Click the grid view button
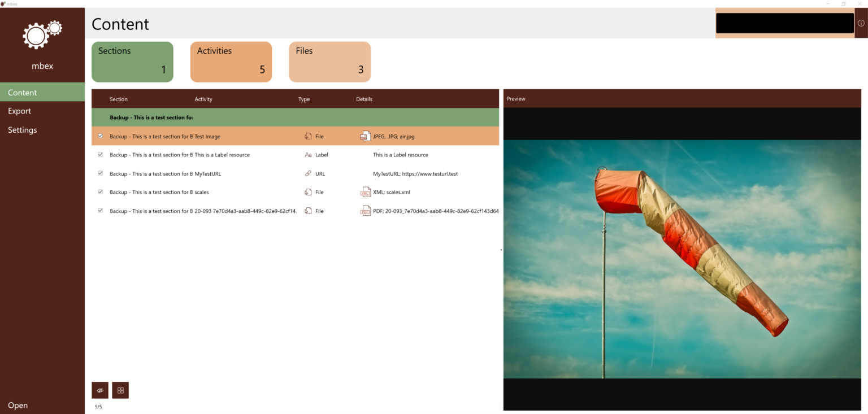This screenshot has width=868, height=414. (120, 390)
